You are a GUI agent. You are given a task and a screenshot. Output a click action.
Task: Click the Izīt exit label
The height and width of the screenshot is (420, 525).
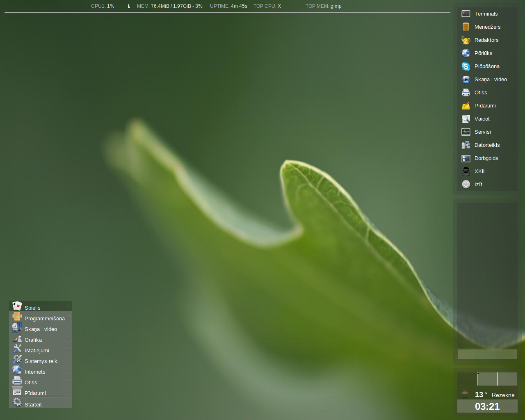tap(478, 185)
